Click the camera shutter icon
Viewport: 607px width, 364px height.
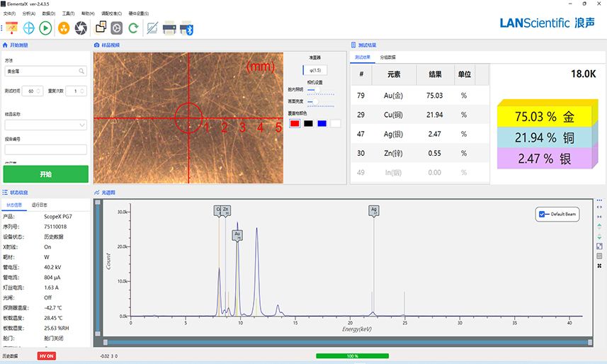click(x=81, y=28)
